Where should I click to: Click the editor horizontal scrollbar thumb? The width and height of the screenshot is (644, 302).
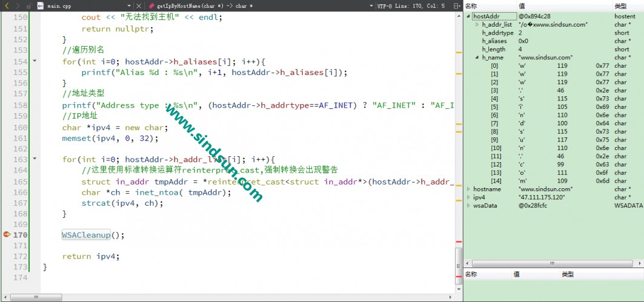(37, 297)
